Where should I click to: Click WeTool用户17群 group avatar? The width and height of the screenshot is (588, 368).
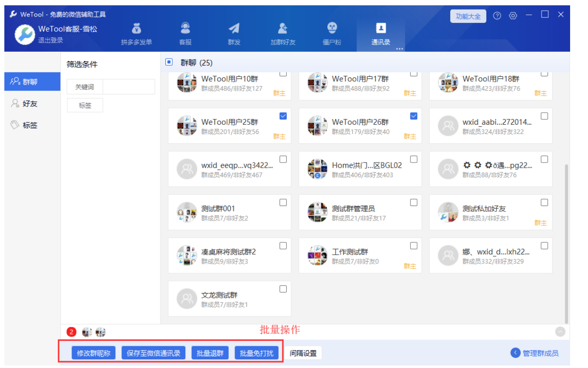pyautogui.click(x=317, y=83)
